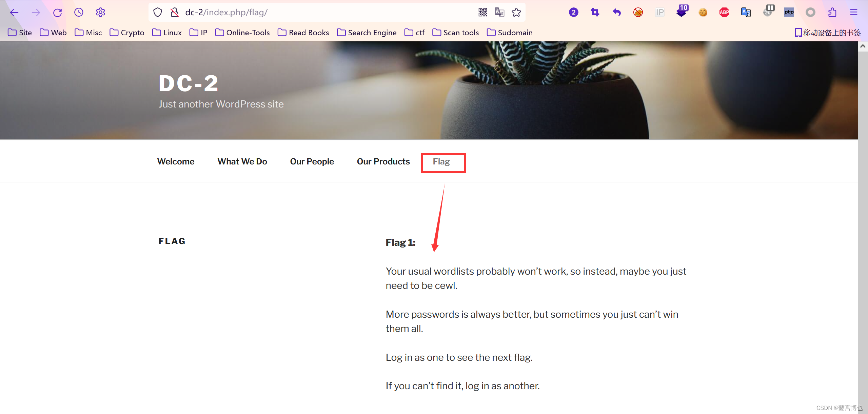Screen dimensions: 868x414
Task: Click the browser back arrow
Action: [x=14, y=13]
